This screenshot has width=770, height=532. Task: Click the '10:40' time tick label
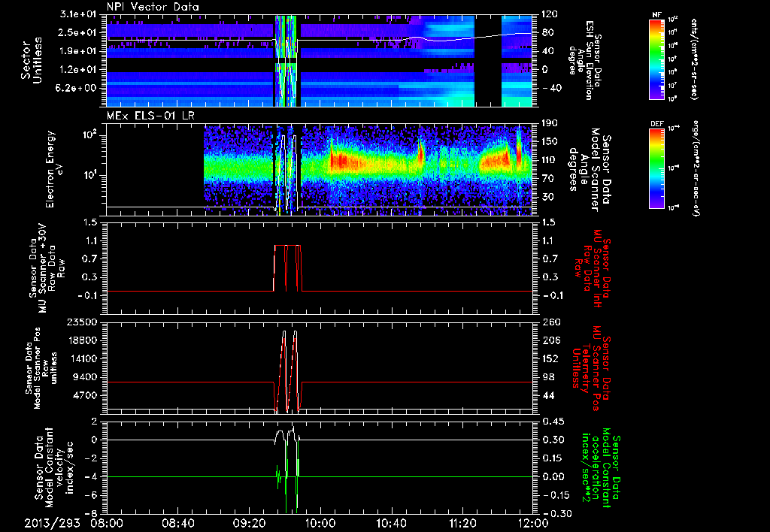391,523
